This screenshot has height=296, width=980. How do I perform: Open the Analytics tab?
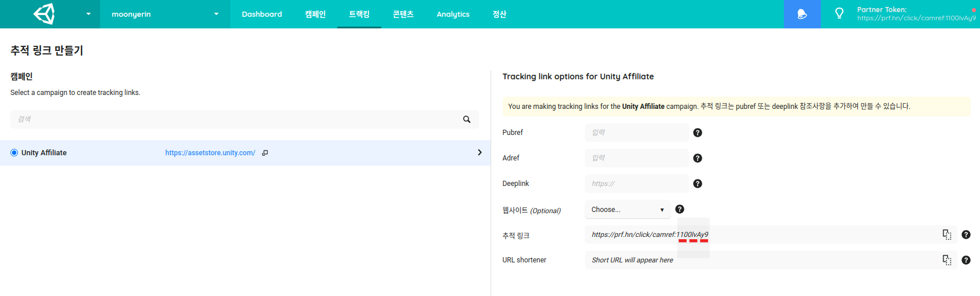[x=453, y=14]
